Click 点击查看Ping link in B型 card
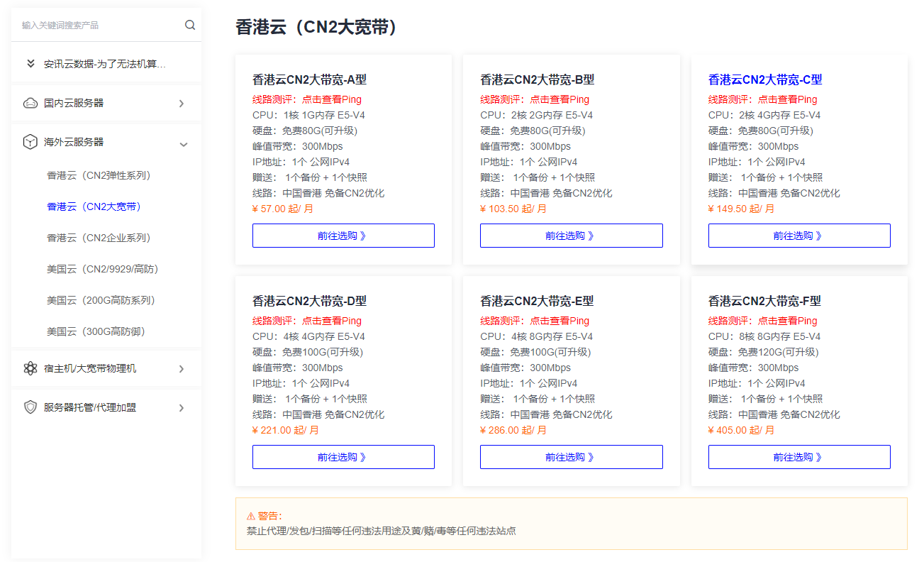 pos(560,99)
